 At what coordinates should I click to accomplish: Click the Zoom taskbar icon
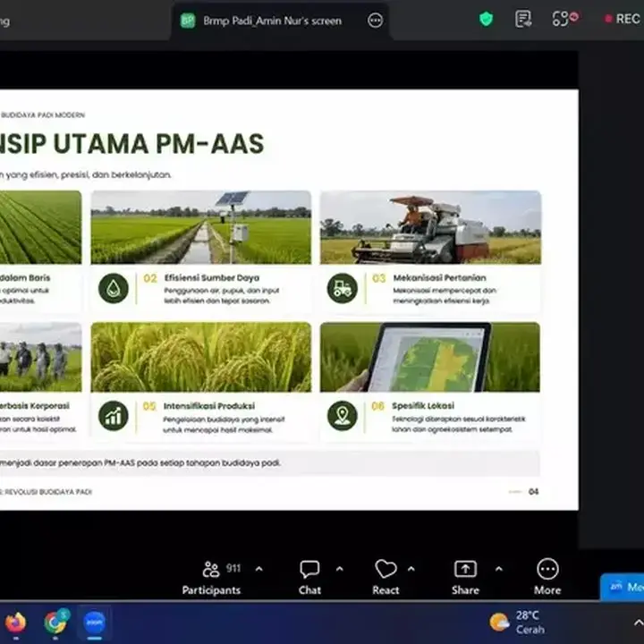point(95,623)
